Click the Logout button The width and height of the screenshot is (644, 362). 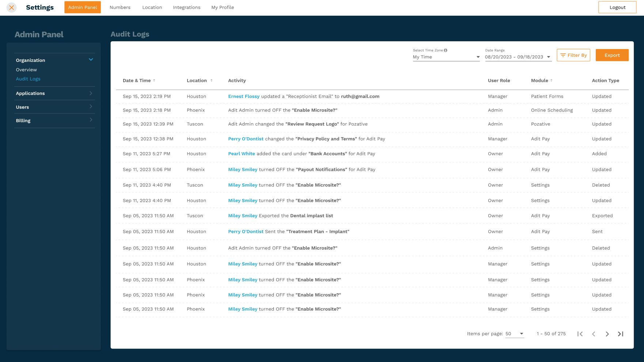tap(617, 7)
